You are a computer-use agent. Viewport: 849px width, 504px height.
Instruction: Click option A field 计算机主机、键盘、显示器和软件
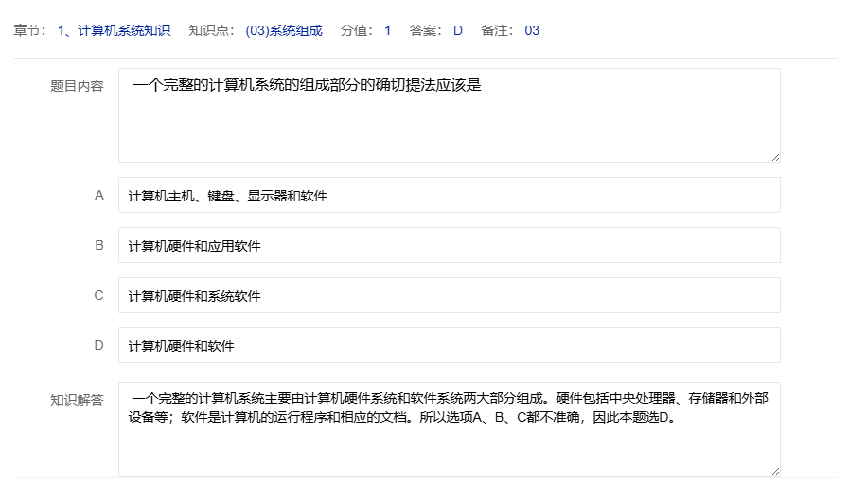449,196
